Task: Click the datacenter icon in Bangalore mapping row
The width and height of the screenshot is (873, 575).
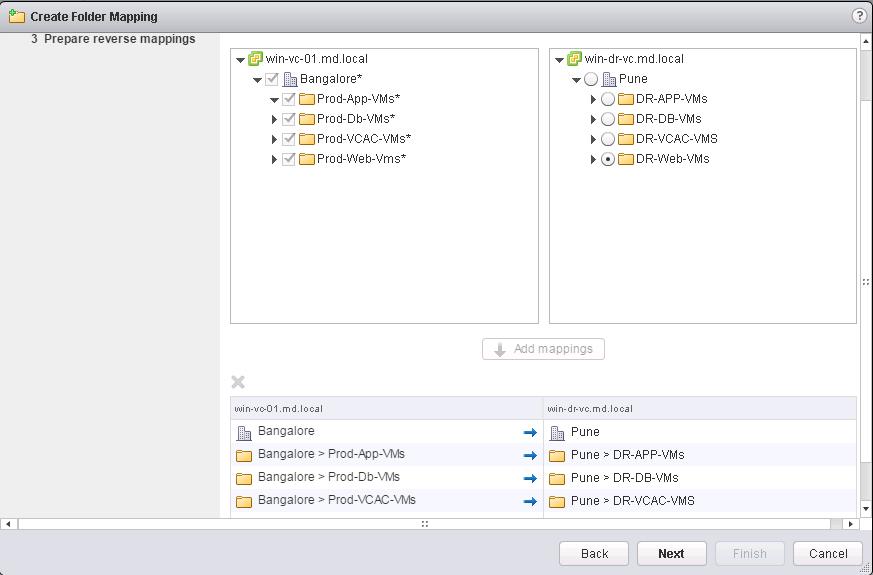Action: coord(244,433)
